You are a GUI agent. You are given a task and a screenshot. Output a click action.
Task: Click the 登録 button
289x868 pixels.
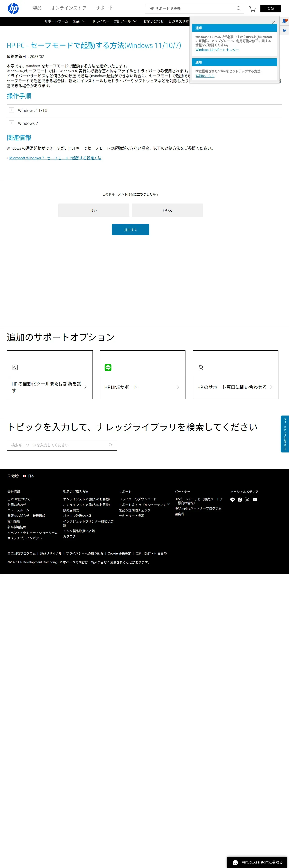tap(271, 8)
